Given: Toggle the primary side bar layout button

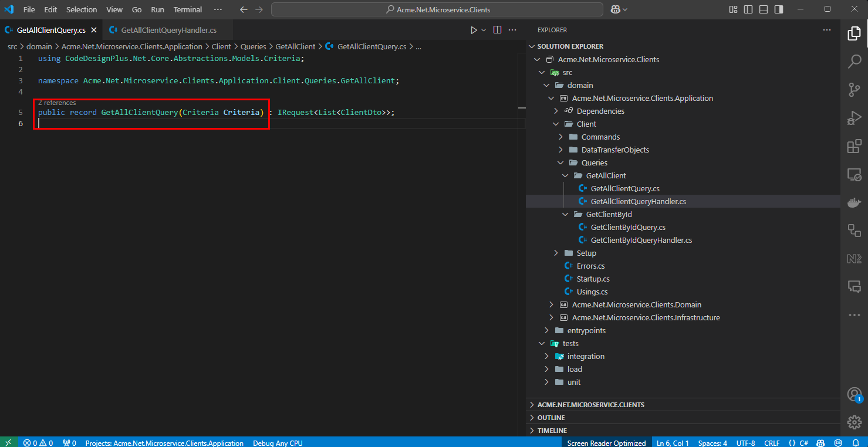Looking at the screenshot, I should tap(748, 9).
